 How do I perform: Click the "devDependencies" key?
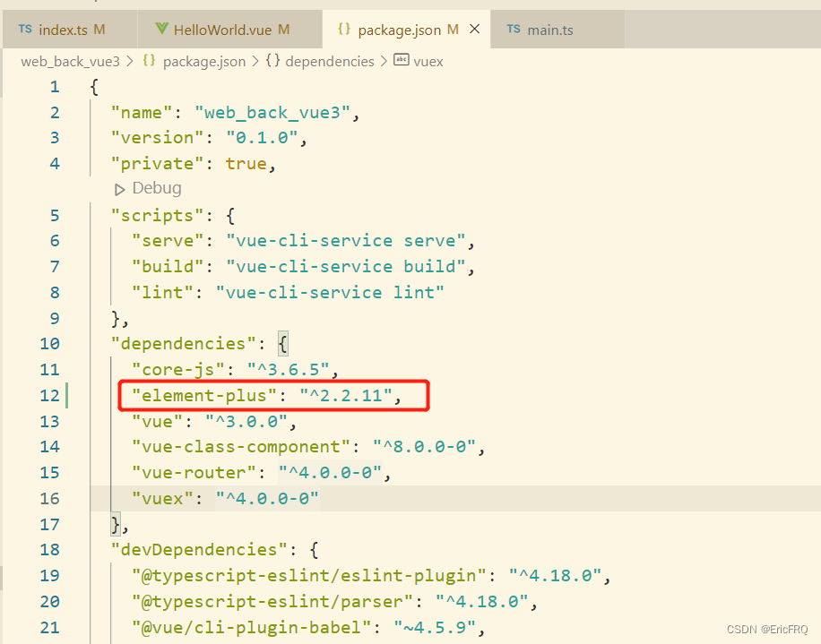point(199,550)
